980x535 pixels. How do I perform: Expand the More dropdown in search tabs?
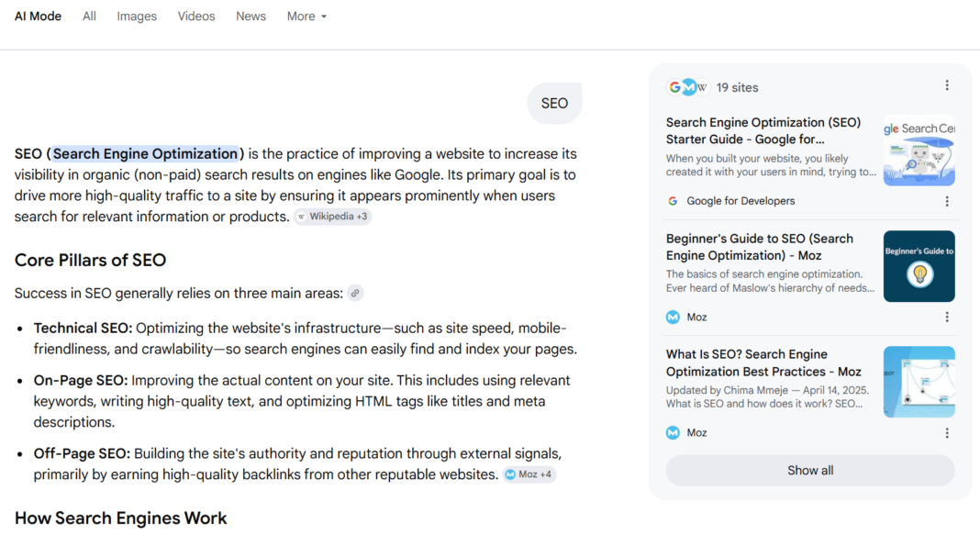[306, 17]
